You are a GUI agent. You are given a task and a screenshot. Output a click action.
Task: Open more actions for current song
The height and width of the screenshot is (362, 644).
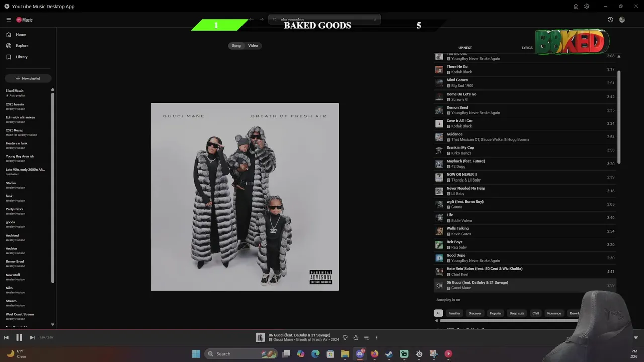click(376, 338)
